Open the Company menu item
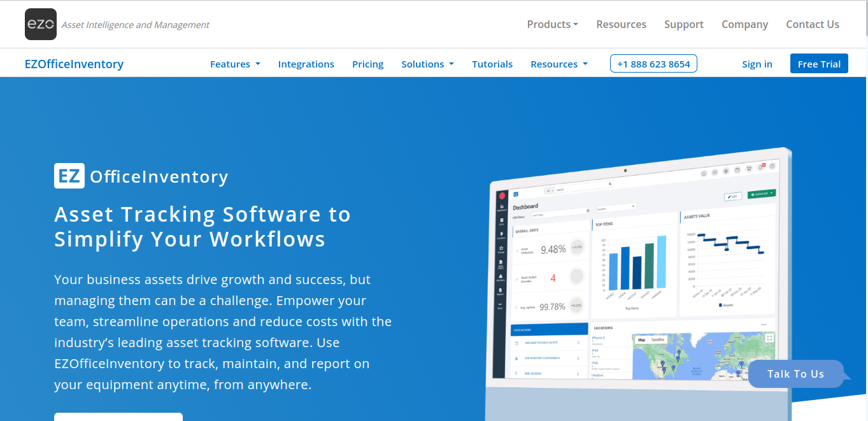 point(744,24)
